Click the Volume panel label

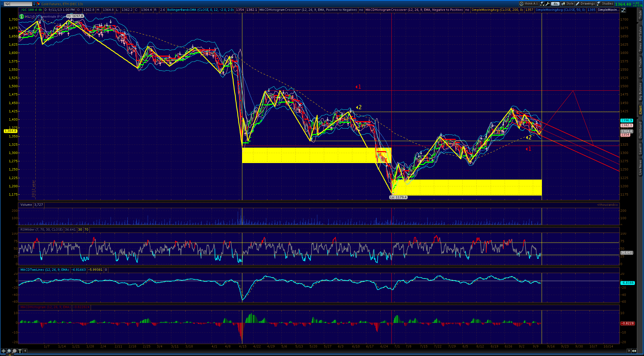tap(26, 205)
